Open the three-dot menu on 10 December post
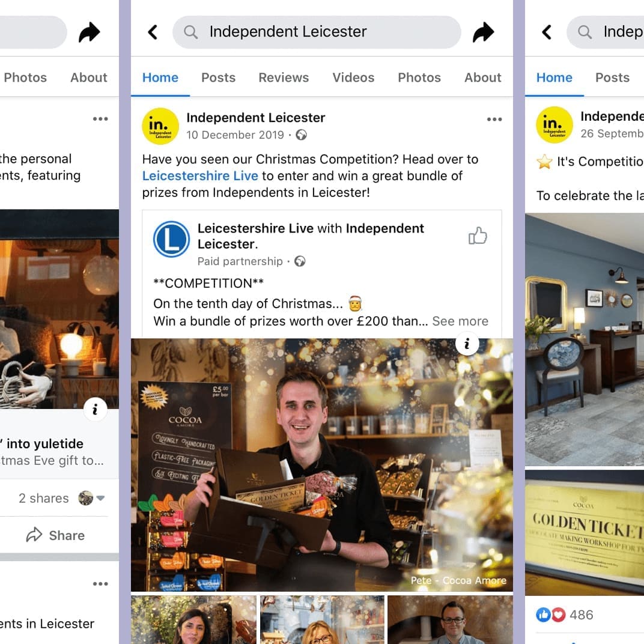Viewport: 644px width, 644px height. [494, 119]
